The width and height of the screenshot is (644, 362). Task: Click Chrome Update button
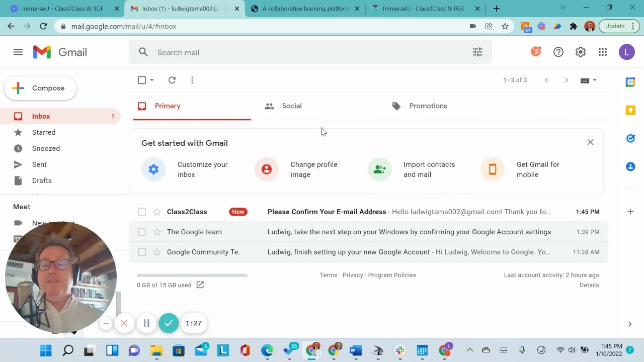(x=619, y=26)
